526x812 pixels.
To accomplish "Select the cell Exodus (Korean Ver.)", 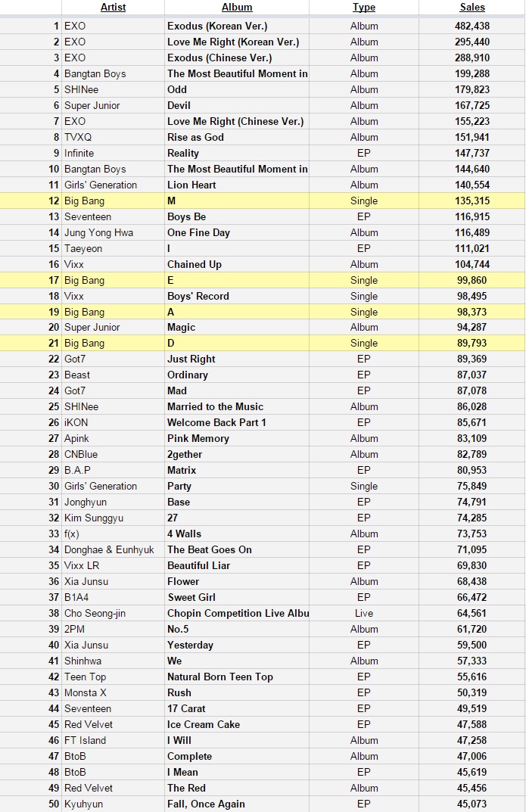I will tap(237, 26).
